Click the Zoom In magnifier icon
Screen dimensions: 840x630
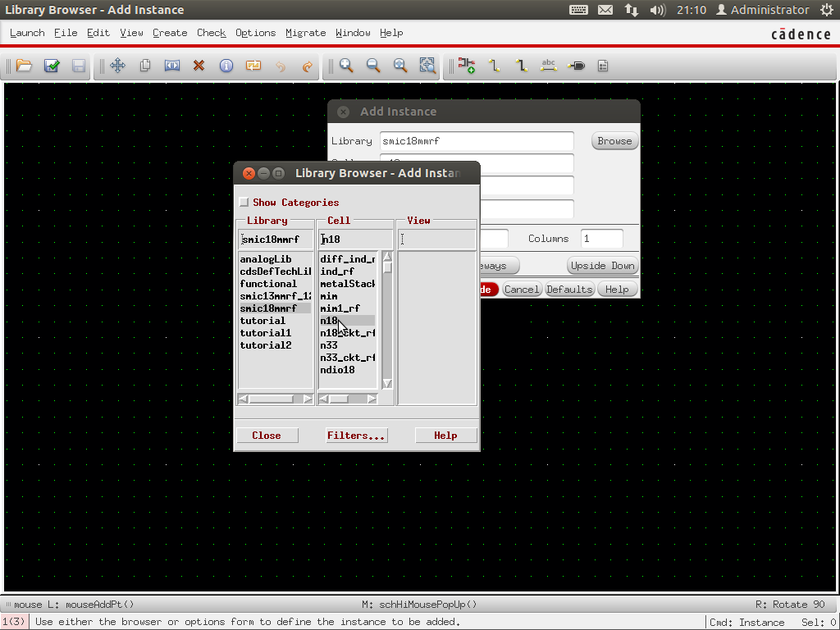click(x=346, y=66)
